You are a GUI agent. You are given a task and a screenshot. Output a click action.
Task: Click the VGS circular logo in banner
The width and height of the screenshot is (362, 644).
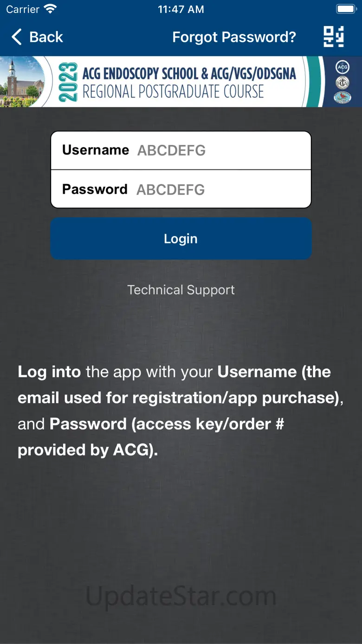(x=343, y=83)
